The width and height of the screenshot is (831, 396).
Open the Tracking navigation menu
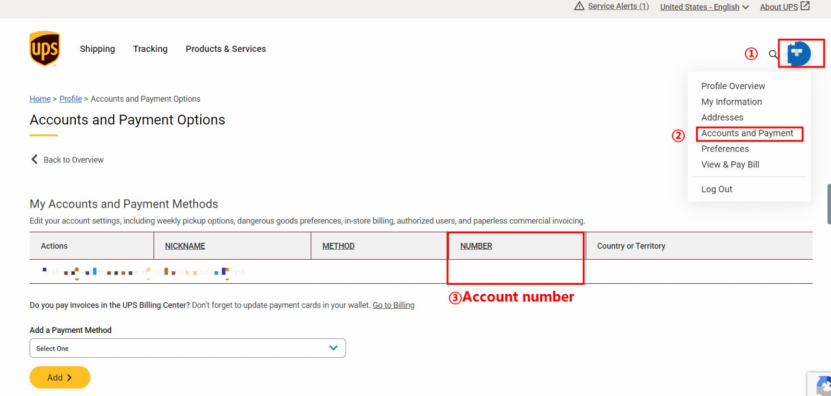tap(150, 49)
